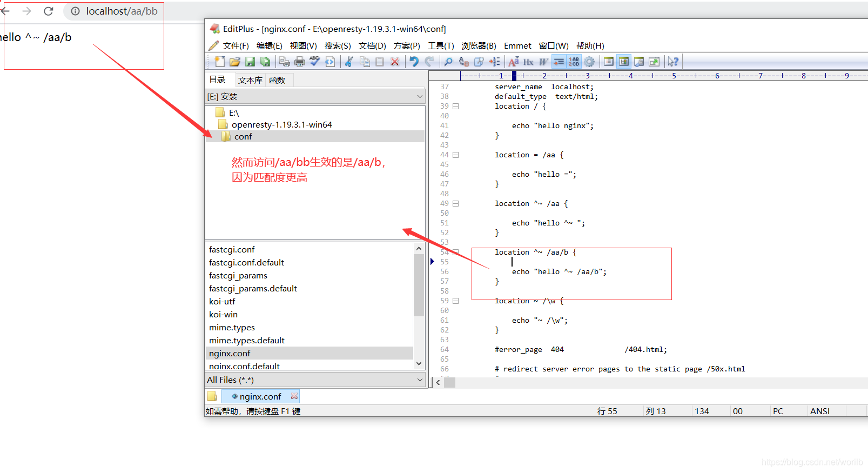Select fastcgi.conf in file list
This screenshot has height=472, width=868.
(x=232, y=249)
